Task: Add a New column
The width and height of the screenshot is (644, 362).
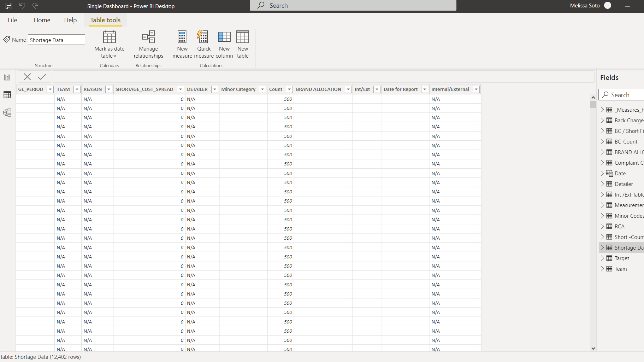Action: (224, 45)
